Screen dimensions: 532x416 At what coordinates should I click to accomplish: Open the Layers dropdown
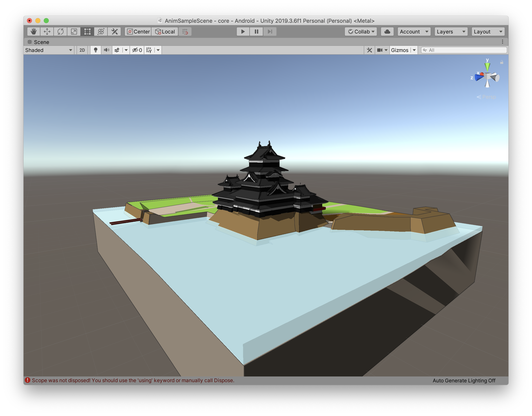451,32
